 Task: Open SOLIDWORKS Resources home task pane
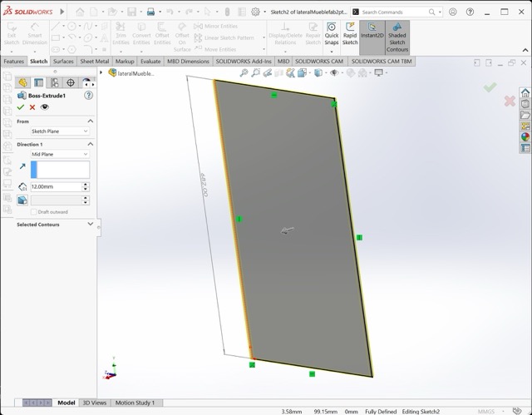click(525, 92)
